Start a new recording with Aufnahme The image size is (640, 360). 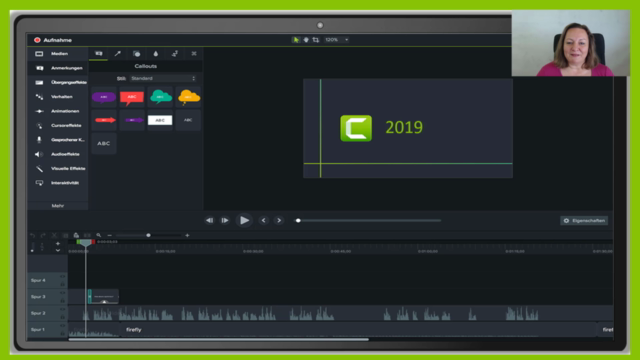coord(53,40)
